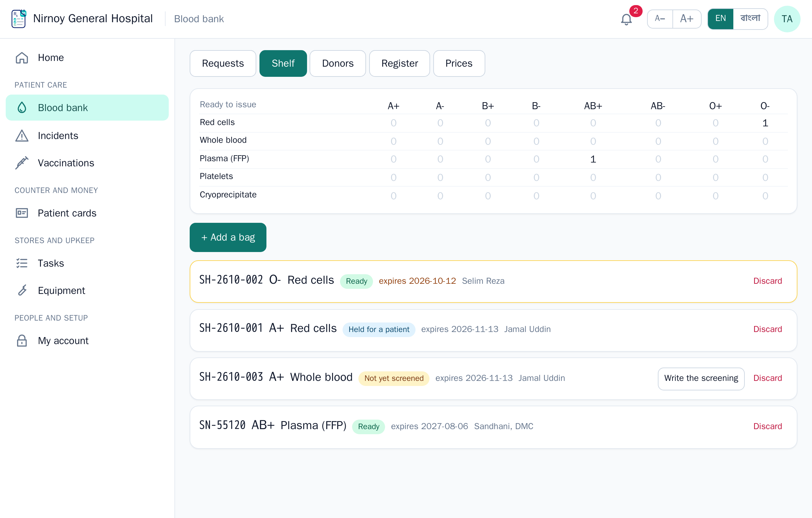Discard bag SH-2610-003
The height and width of the screenshot is (518, 812).
[x=768, y=378]
